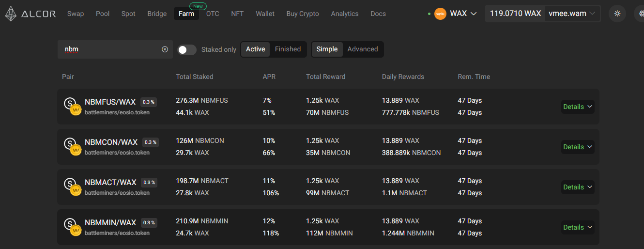Clear the nbm search field
Screen dimensions: 644x249
tap(165, 49)
